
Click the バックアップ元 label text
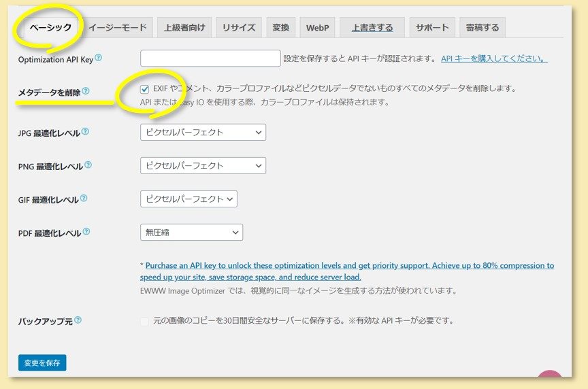tap(46, 322)
